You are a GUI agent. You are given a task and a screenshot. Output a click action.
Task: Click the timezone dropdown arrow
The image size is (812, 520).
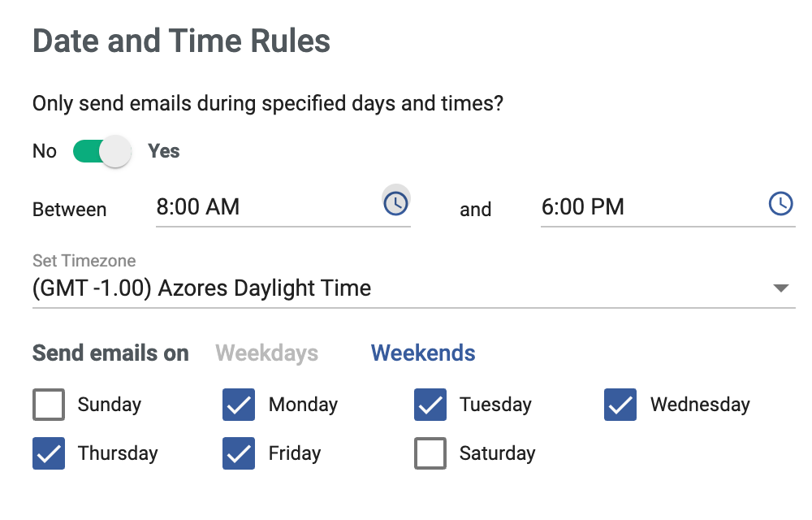coord(780,288)
